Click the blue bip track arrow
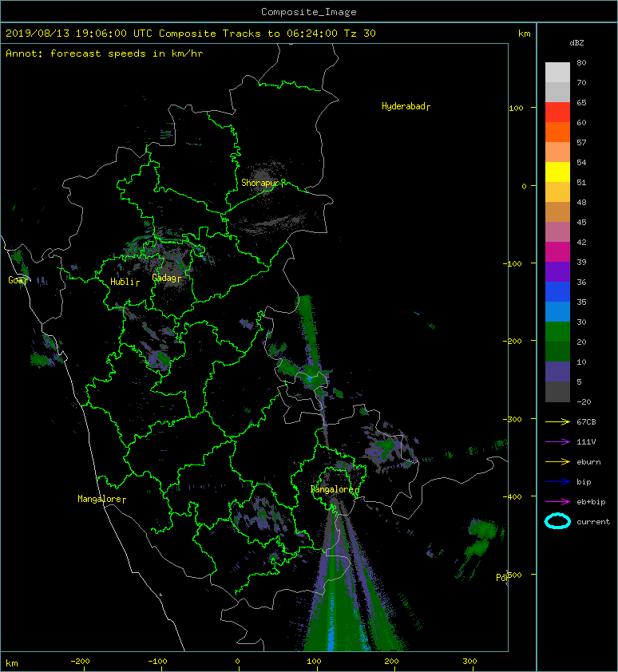The image size is (618, 672). pyautogui.click(x=557, y=482)
